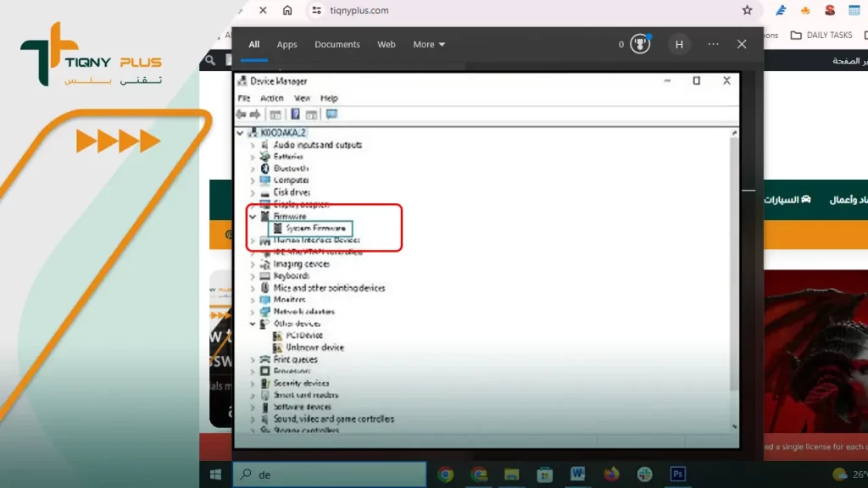Open the View menu in Device Manager
The image size is (868, 488).
(302, 98)
